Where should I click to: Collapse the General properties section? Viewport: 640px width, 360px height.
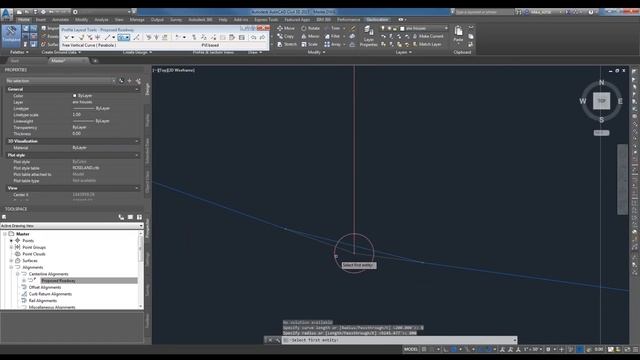(137, 89)
